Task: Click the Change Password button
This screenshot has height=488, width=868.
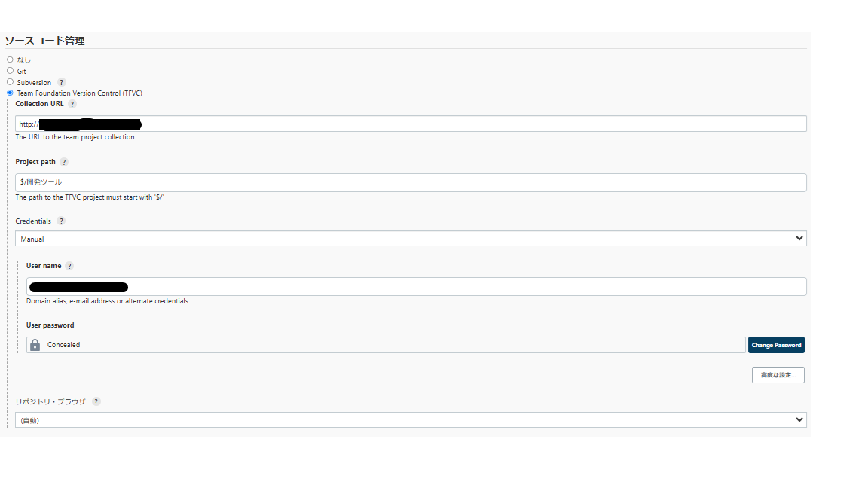Action: (x=776, y=345)
